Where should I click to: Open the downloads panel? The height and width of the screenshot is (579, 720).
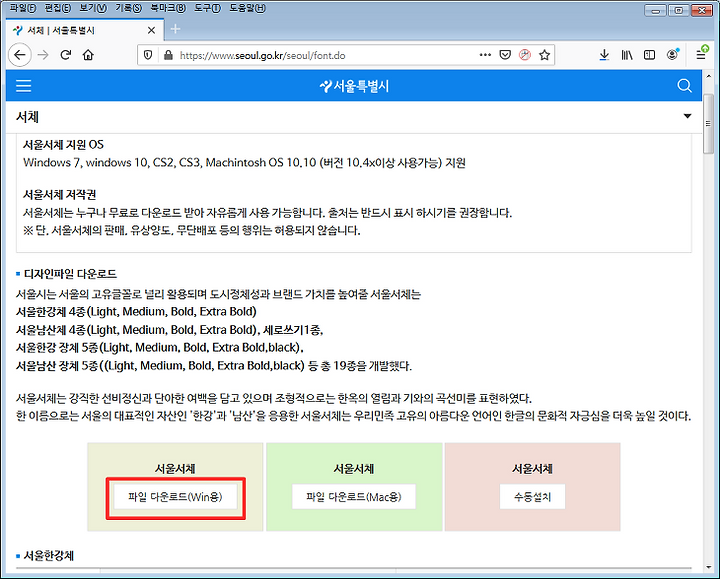(x=604, y=55)
